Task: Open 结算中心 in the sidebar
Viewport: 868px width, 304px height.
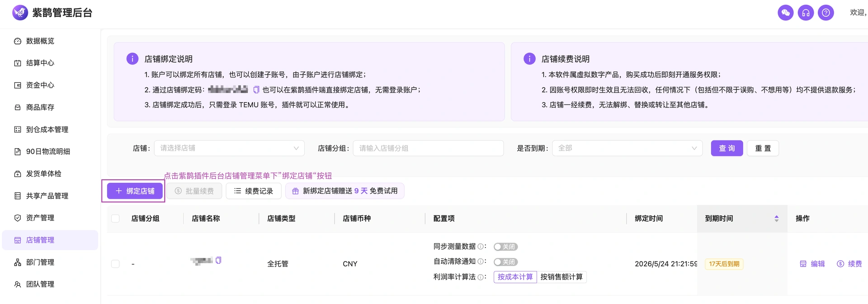Action: pyautogui.click(x=50, y=63)
